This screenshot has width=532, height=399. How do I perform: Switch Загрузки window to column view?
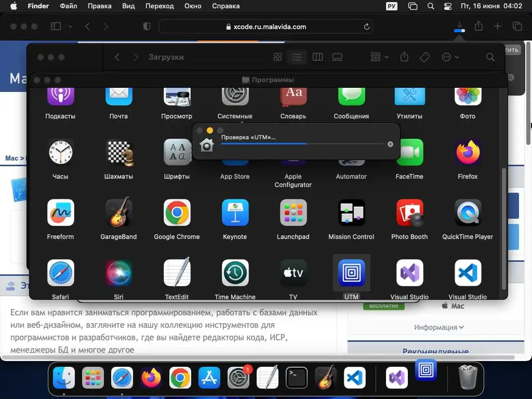click(317, 57)
